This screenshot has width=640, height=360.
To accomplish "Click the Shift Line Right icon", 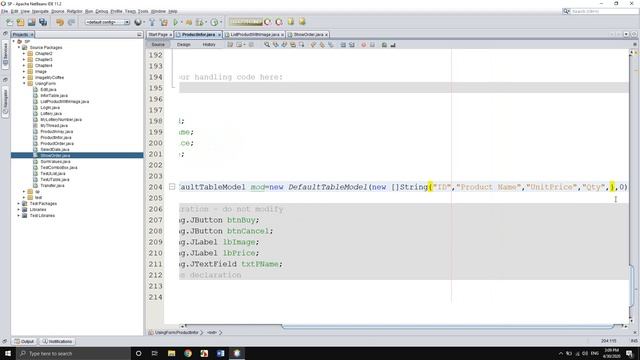I will click(352, 45).
